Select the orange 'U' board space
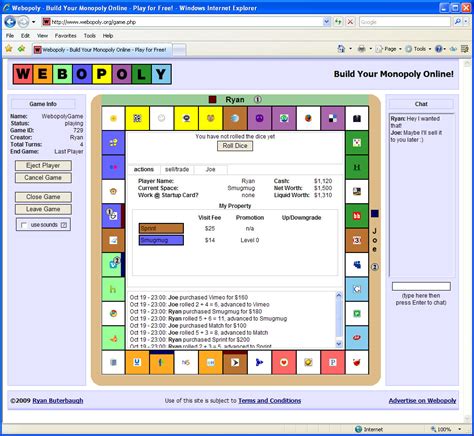 (137, 362)
